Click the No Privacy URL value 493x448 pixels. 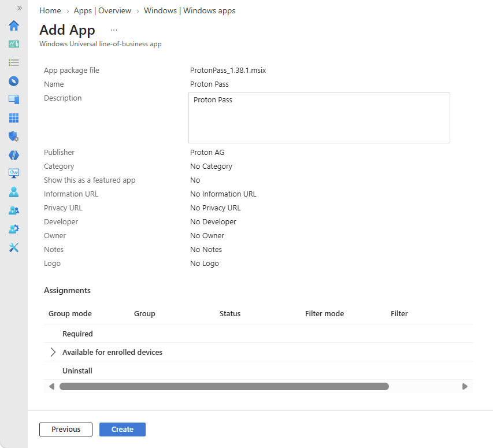[x=216, y=208]
